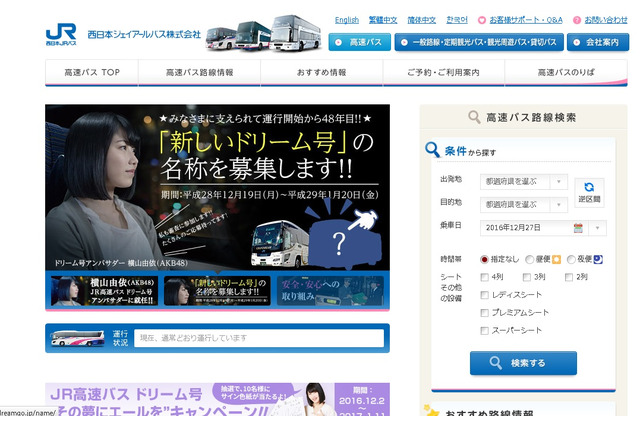
Task: Click the bus icon in 運行状況 bar
Action: tap(78, 338)
